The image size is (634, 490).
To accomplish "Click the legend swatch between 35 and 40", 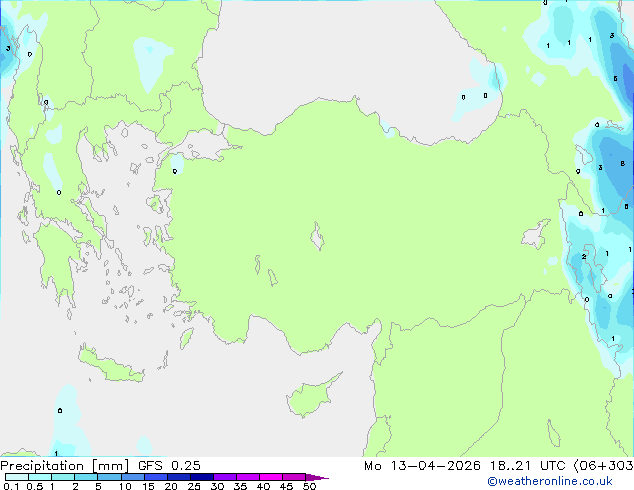I will [247, 477].
